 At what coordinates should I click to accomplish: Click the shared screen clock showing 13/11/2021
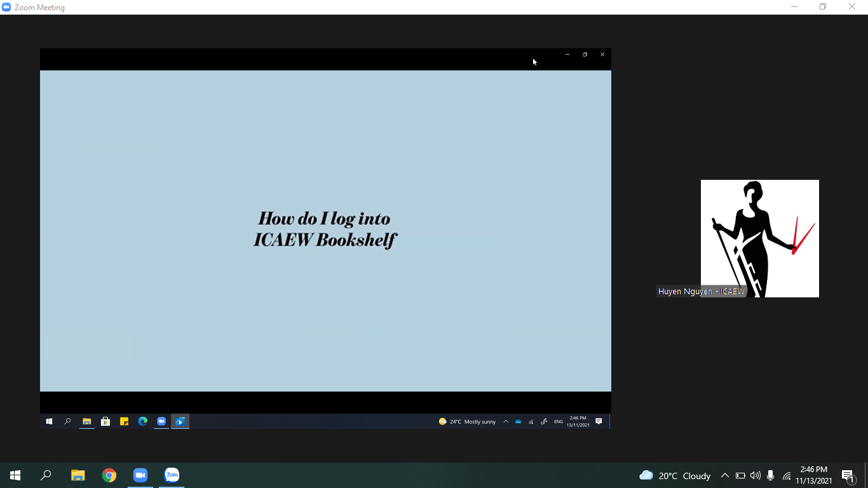pyautogui.click(x=578, y=421)
